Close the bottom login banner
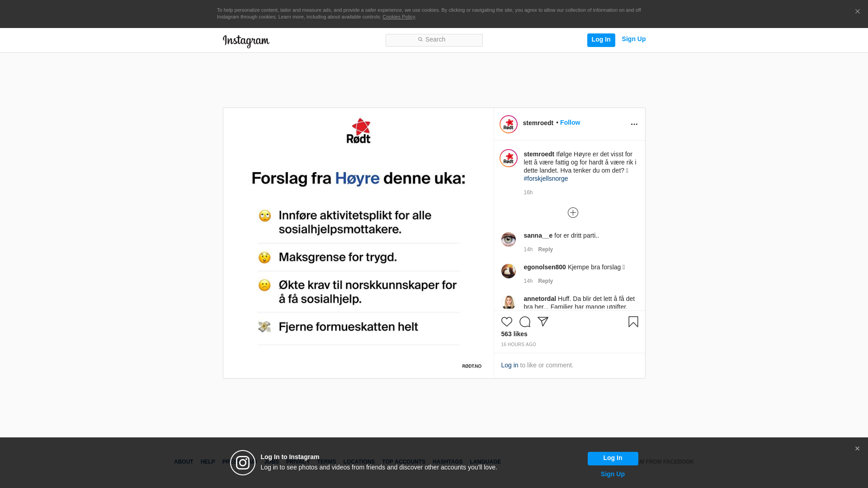 click(857, 449)
